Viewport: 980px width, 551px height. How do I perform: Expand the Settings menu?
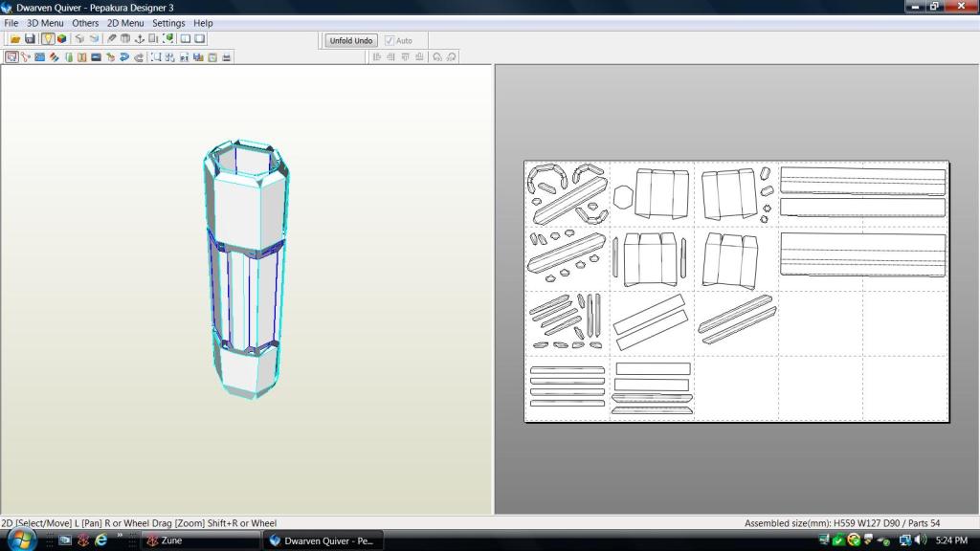click(x=168, y=23)
